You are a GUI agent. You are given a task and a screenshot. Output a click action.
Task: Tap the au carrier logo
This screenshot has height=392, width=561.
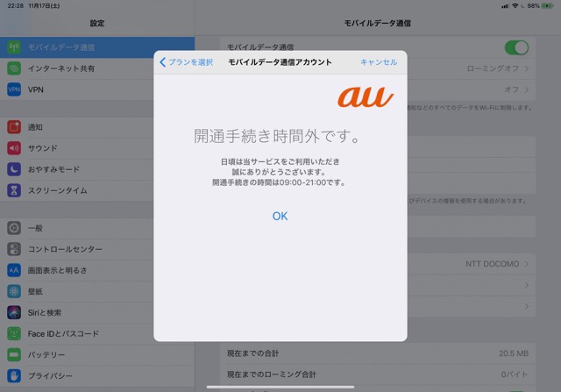click(x=366, y=97)
